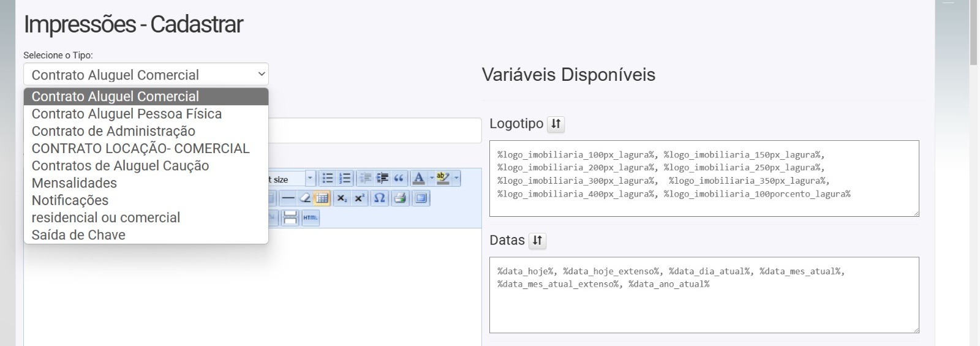980x346 pixels.
Task: Toggle sort order for Datas variables
Action: [537, 240]
